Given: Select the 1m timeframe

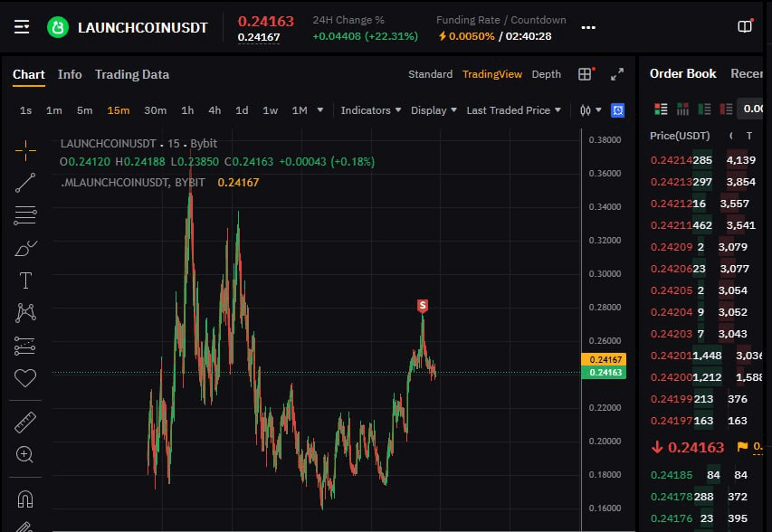Looking at the screenshot, I should pos(54,110).
